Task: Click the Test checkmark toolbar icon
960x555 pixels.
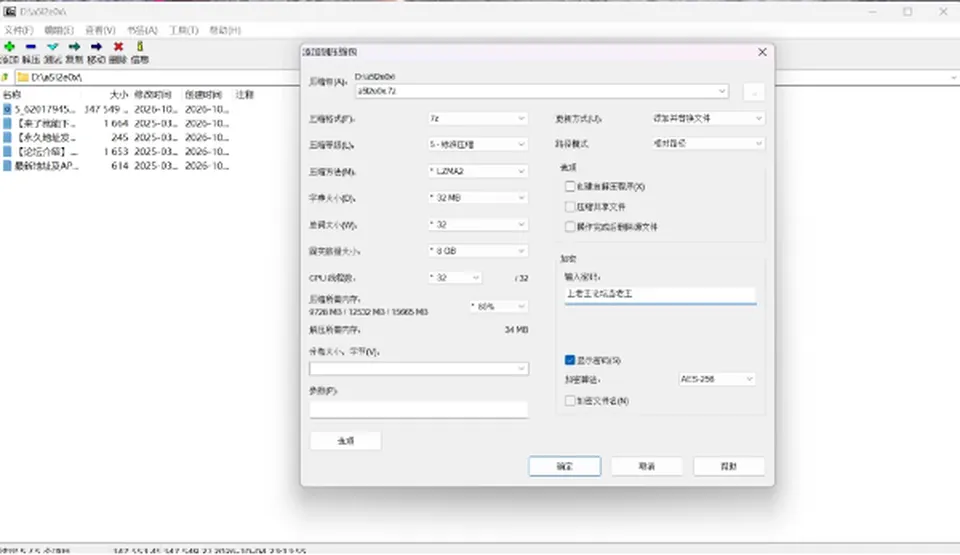Action: 53,47
